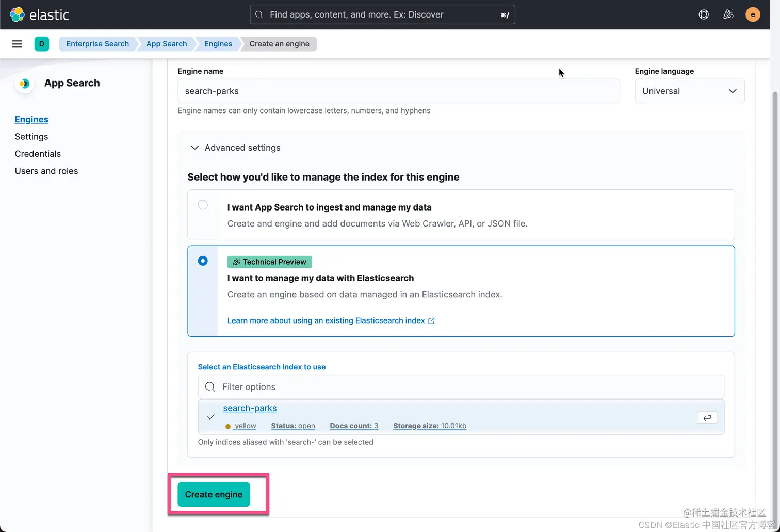Select the search-parks index link
This screenshot has width=780, height=532.
[x=250, y=408]
